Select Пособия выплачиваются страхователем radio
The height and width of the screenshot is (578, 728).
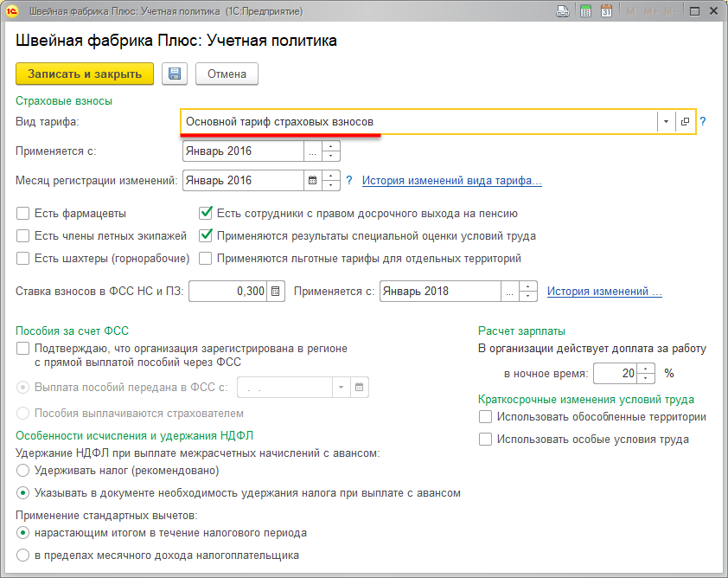[22, 413]
